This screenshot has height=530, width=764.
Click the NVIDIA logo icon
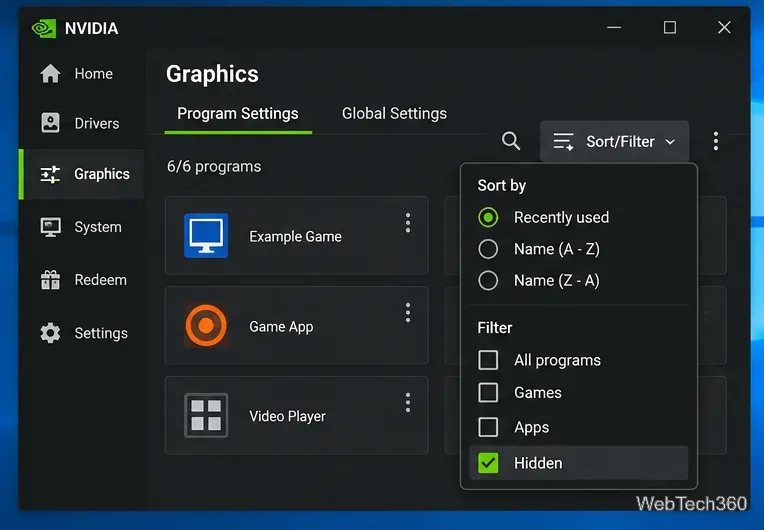[43, 28]
